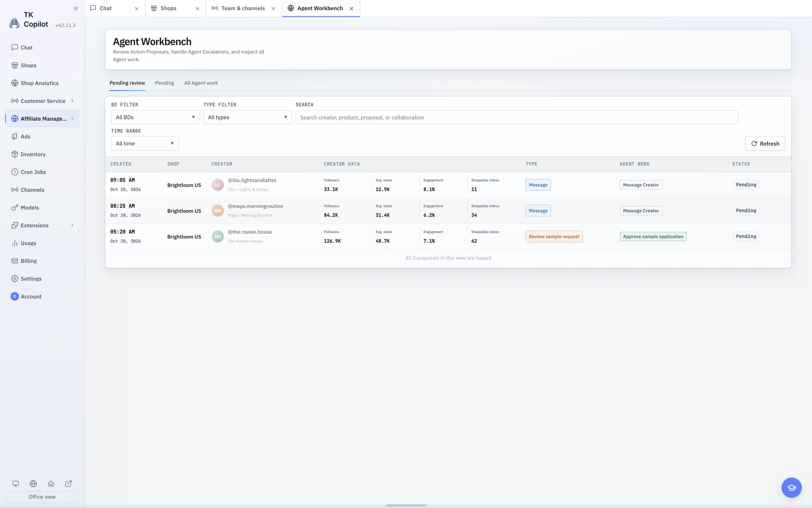Open the Type Filter dropdown
The height and width of the screenshot is (508, 812).
(x=248, y=117)
